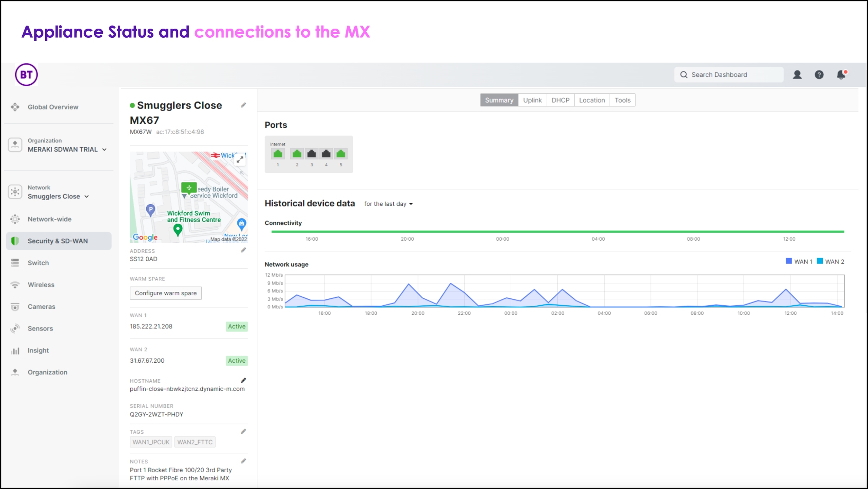Expand the Smugglers Close network dropdown

(88, 196)
